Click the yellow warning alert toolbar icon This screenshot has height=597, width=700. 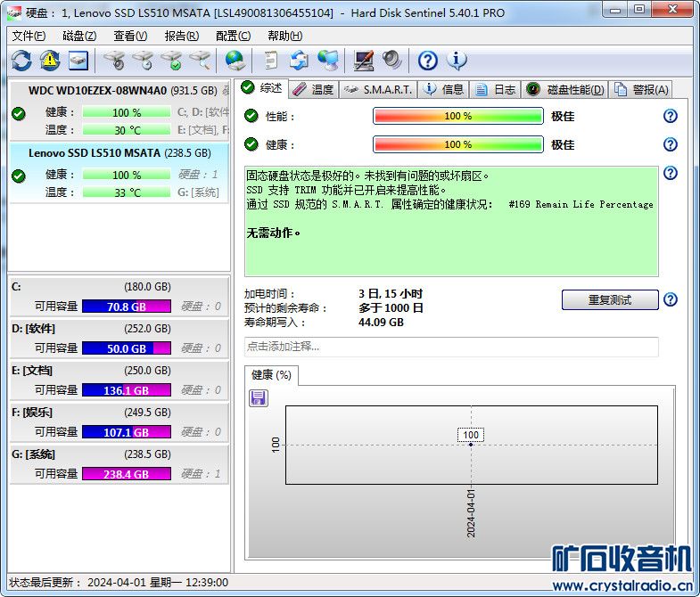(50, 61)
